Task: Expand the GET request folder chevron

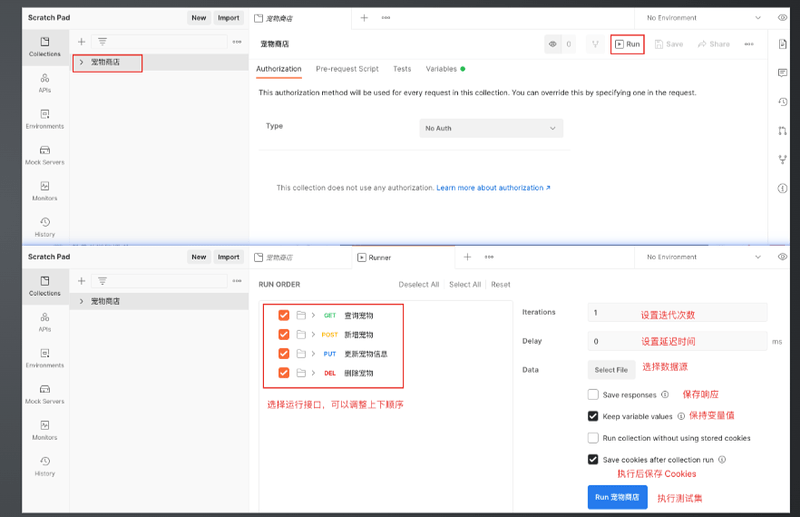Action: pyautogui.click(x=313, y=315)
